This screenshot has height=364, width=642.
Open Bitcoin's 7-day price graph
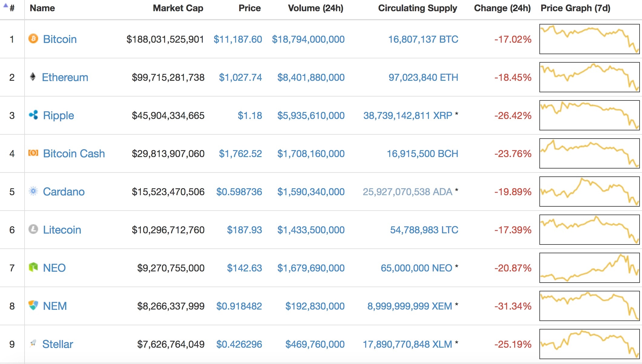[x=589, y=39]
